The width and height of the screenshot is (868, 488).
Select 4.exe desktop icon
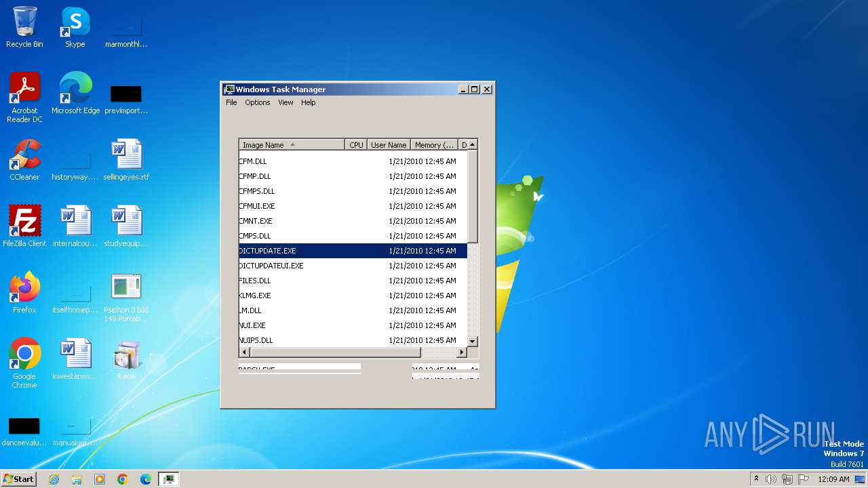(126, 359)
